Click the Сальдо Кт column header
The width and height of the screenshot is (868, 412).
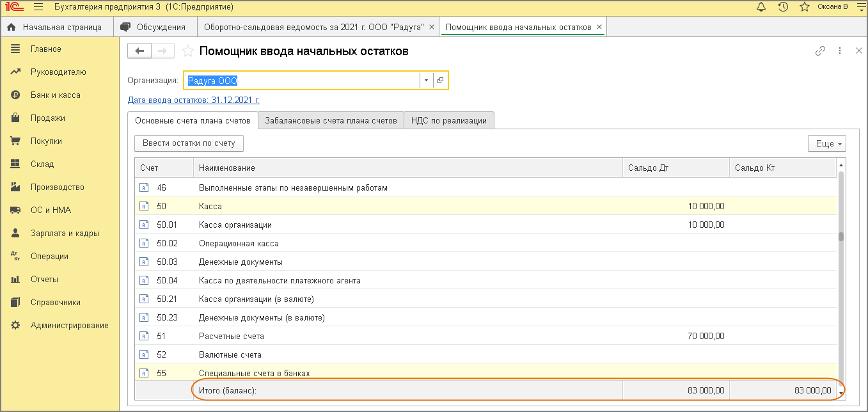coord(783,168)
